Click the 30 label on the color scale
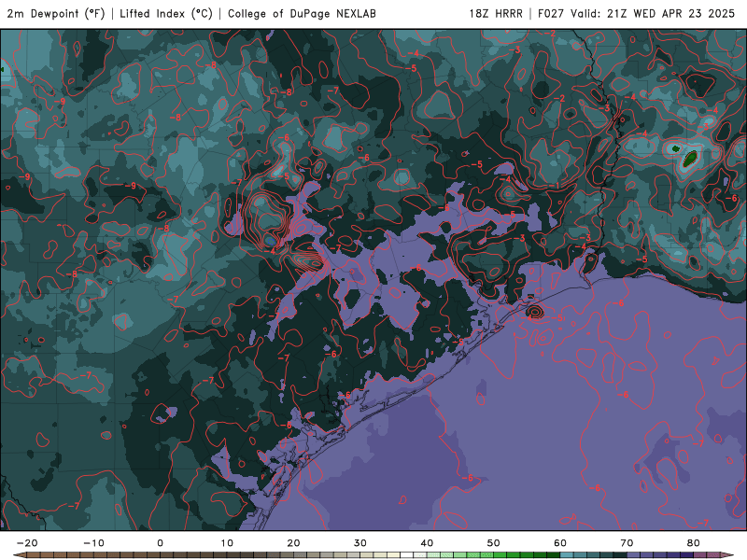This screenshot has height=560, width=747. pos(360,543)
